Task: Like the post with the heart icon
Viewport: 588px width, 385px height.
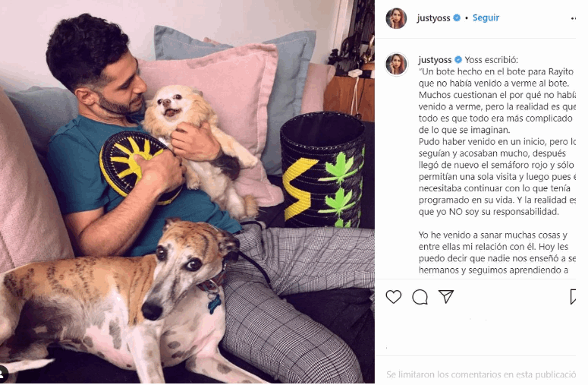Action: (393, 297)
